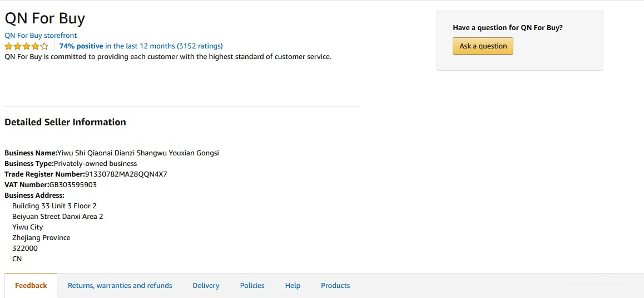Click the postcode 322000

coord(25,248)
